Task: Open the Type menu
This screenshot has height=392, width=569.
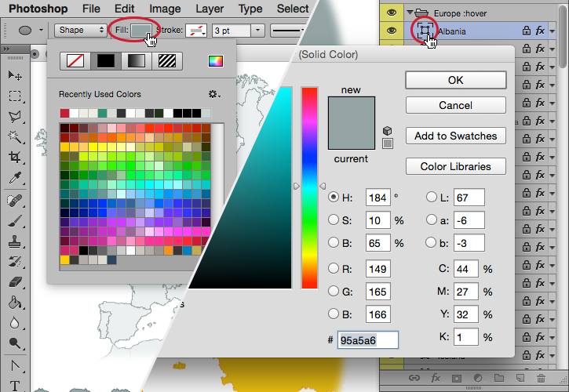Action: click(250, 9)
